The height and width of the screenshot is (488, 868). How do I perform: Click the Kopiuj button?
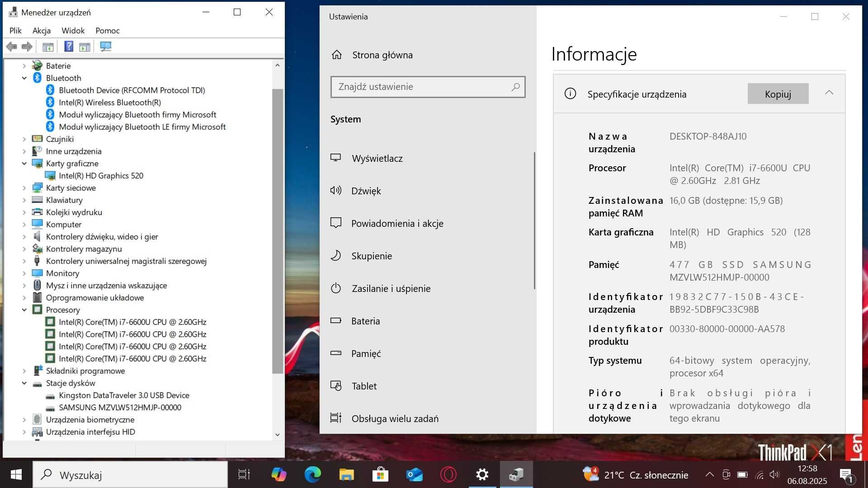(x=778, y=94)
